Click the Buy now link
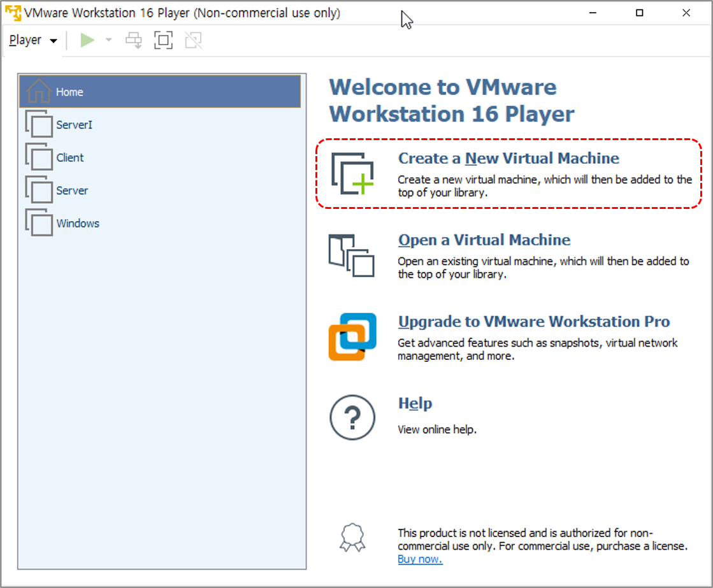Screen dimensions: 713x588 coord(420,559)
